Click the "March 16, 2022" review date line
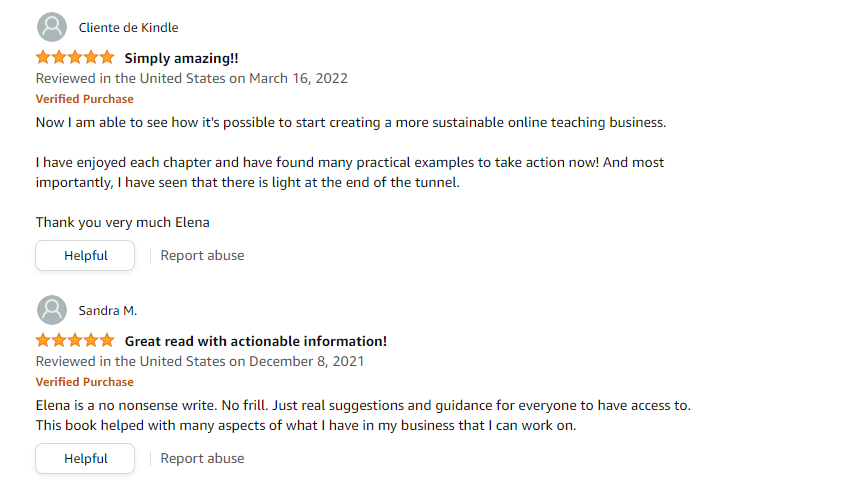The height and width of the screenshot is (491, 858). pyautogui.click(x=192, y=78)
